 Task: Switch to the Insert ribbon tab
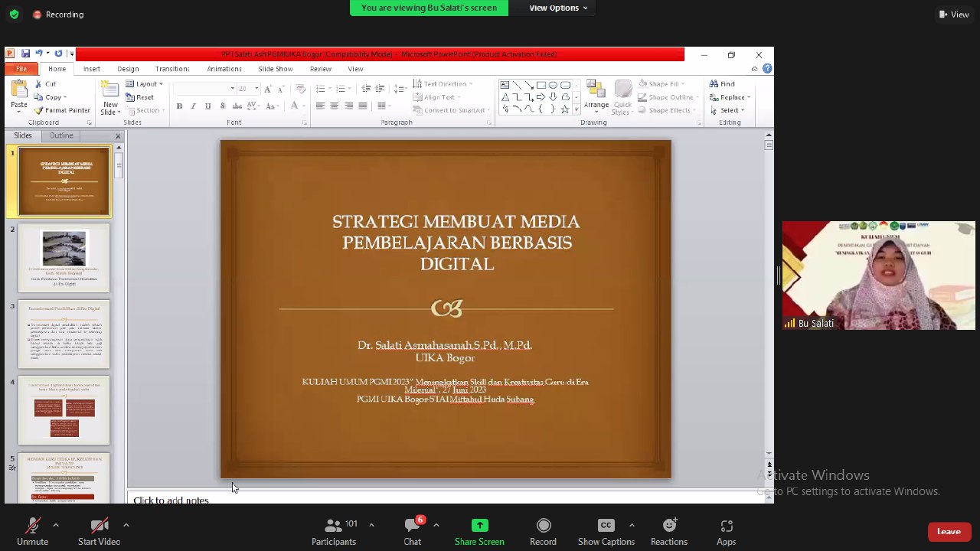pyautogui.click(x=92, y=69)
